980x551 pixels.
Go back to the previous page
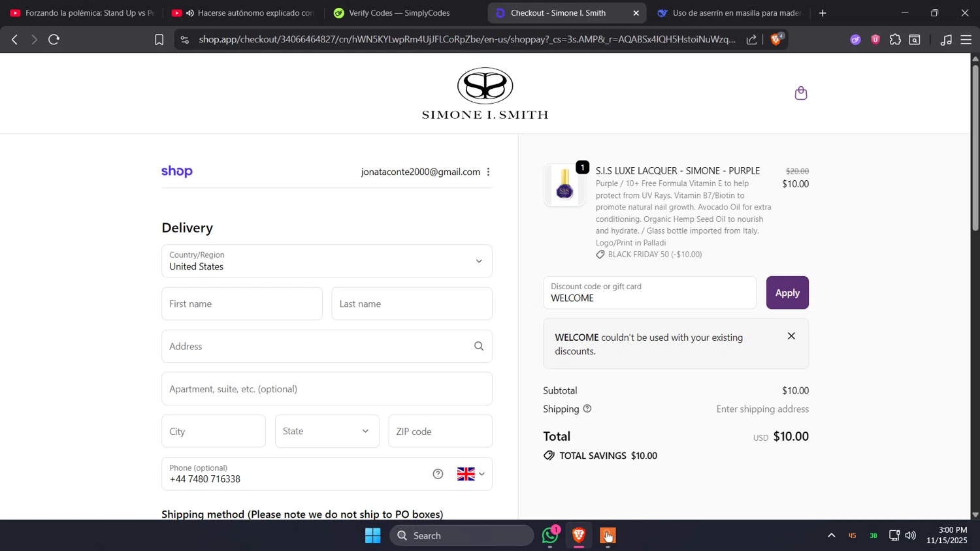point(14,40)
